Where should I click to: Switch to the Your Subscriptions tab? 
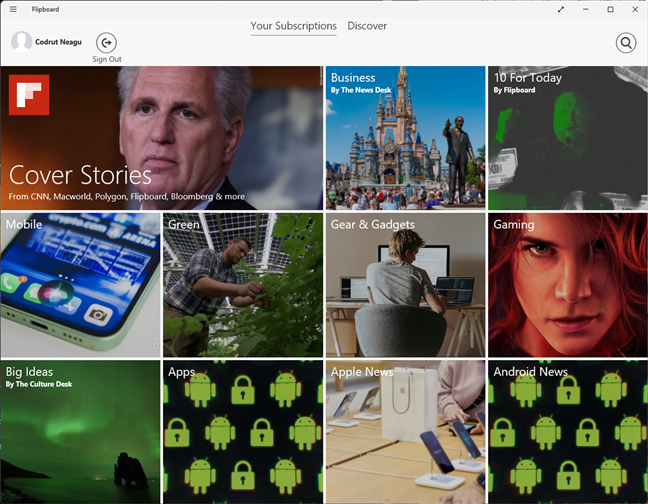coord(293,26)
